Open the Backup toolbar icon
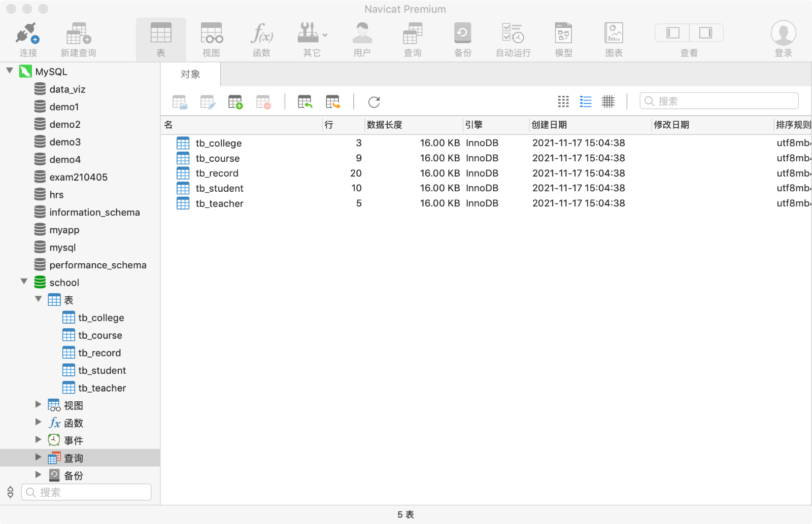Screen dimensions: 812x524 [462, 33]
